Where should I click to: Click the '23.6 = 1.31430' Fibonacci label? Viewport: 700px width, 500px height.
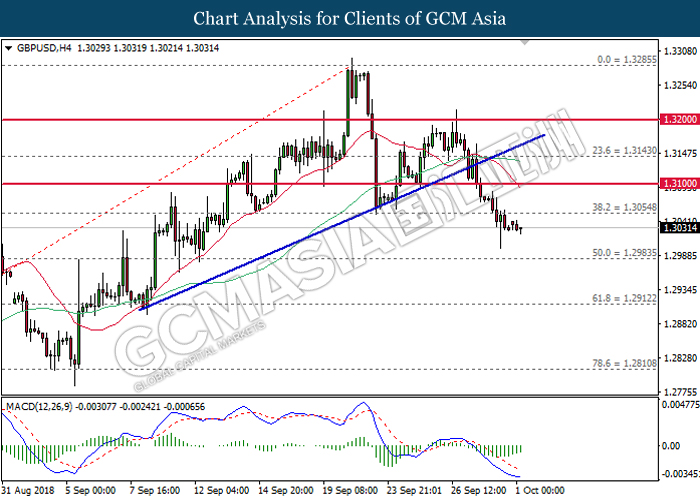[625, 151]
